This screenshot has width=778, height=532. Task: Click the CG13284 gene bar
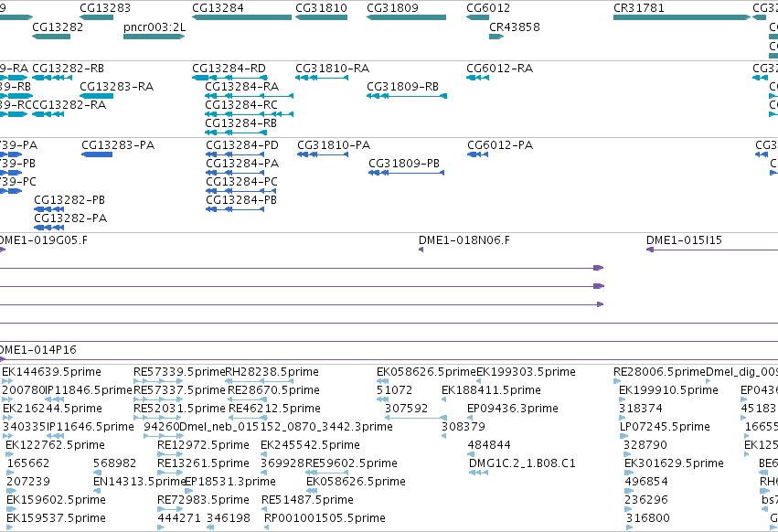(x=241, y=17)
